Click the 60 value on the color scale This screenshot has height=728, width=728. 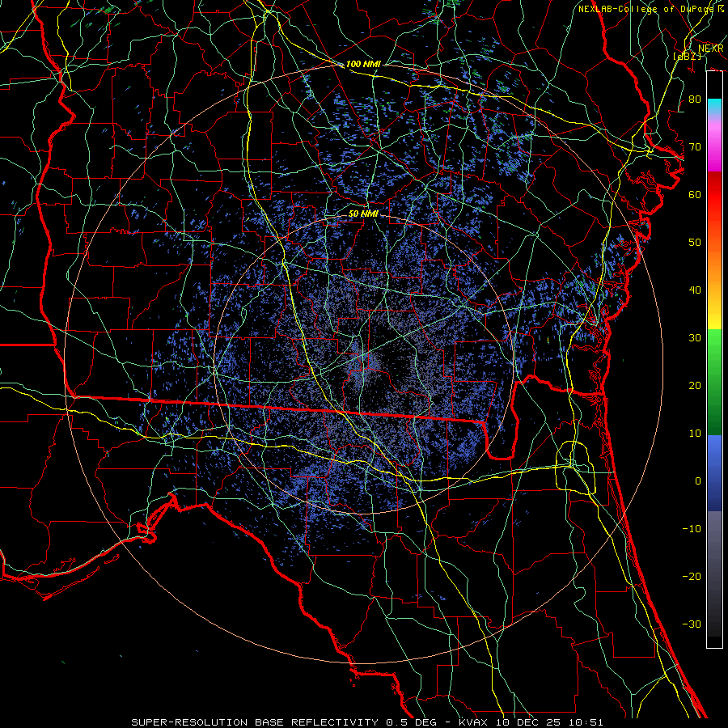tap(695, 195)
